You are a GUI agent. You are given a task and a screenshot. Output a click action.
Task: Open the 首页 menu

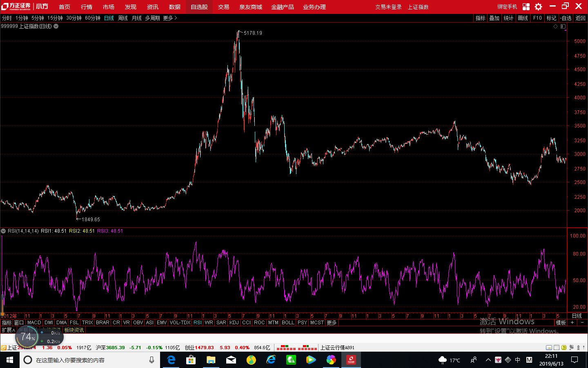[x=65, y=7]
